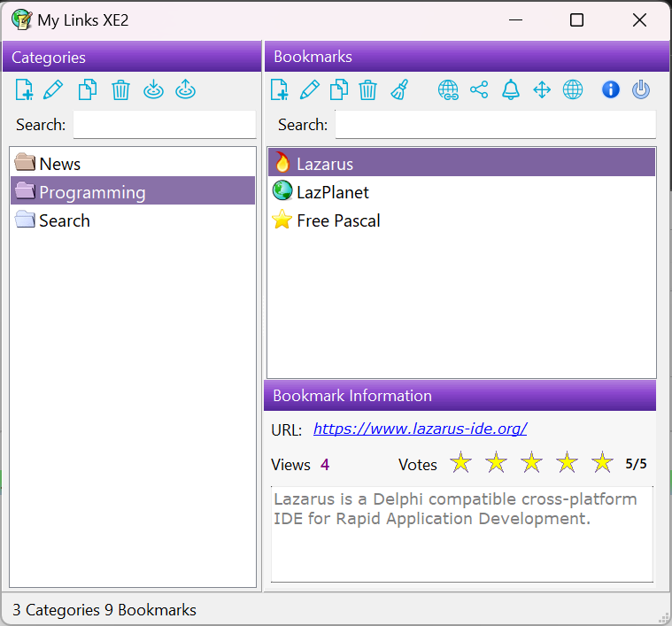The image size is (672, 626).
Task: Vote four stars for the bookmark
Action: (x=567, y=462)
